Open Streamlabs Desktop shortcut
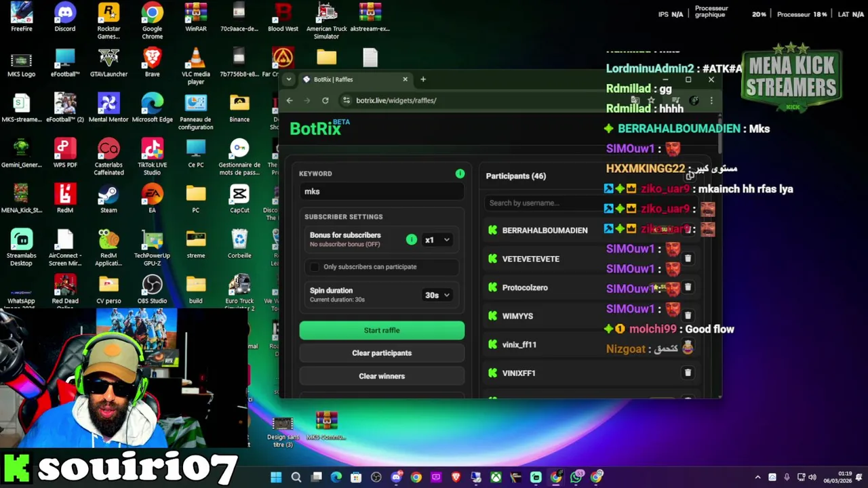The height and width of the screenshot is (488, 868). (22, 248)
